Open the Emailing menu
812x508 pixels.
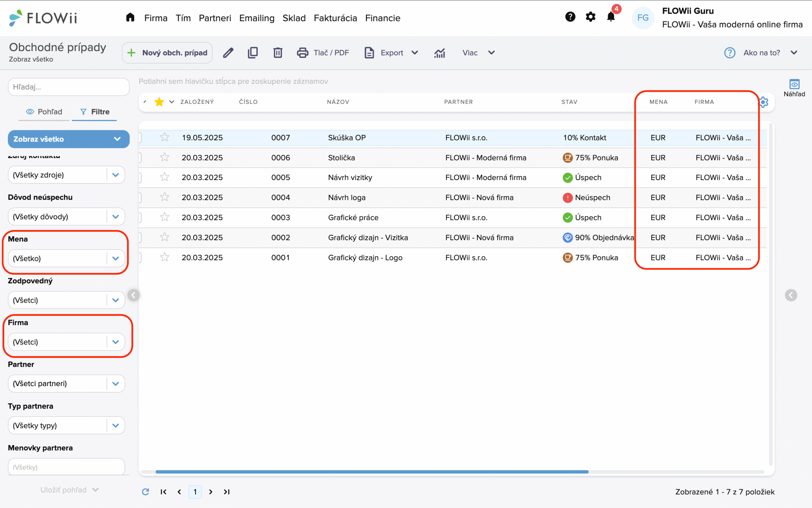(257, 18)
